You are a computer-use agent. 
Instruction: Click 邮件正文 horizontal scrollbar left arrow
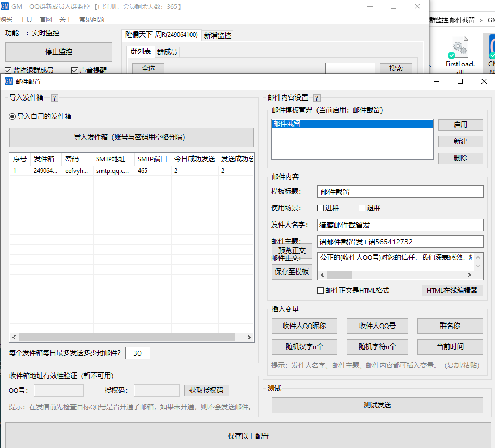pos(322,275)
